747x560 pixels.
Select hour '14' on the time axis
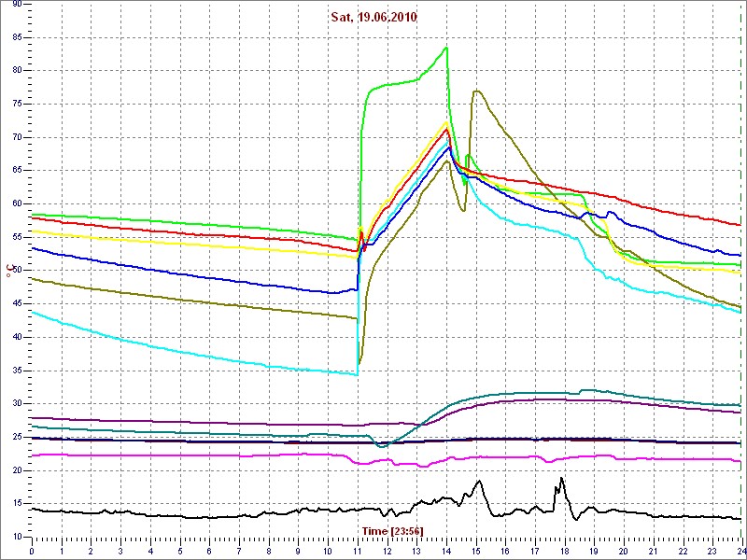click(446, 551)
